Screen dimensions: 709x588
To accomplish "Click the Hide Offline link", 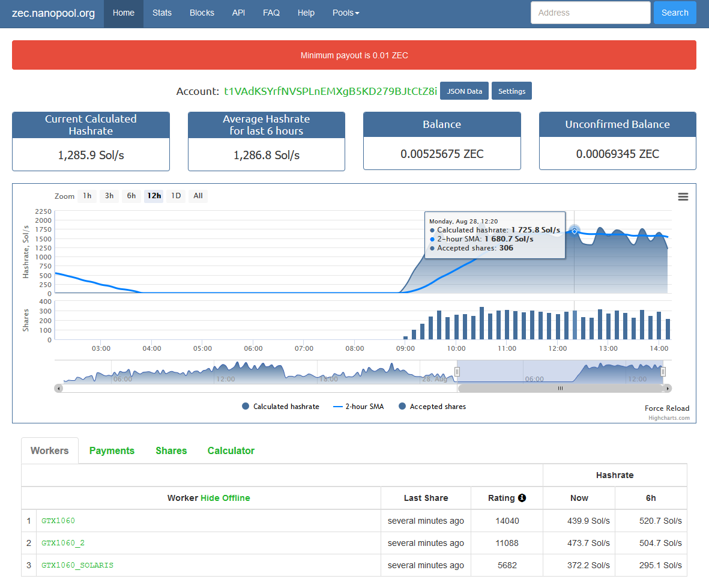I will [225, 497].
